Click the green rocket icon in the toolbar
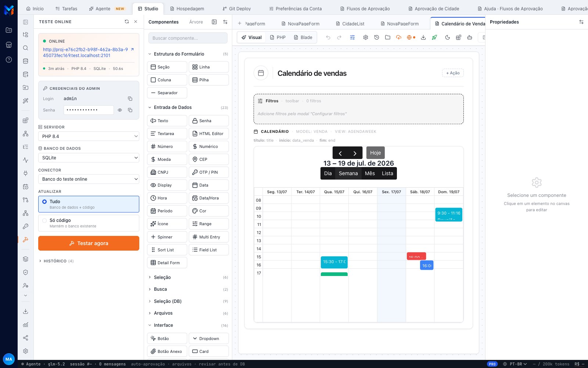Image resolution: width=588 pixels, height=368 pixels. point(434,38)
